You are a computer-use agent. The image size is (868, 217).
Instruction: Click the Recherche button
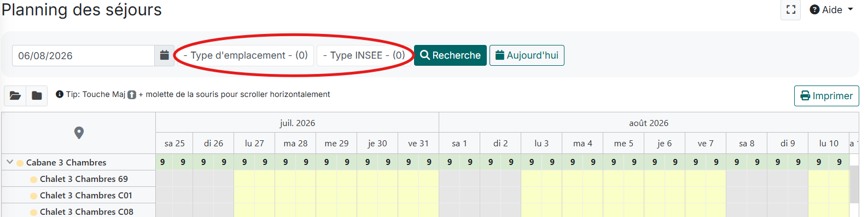(450, 55)
